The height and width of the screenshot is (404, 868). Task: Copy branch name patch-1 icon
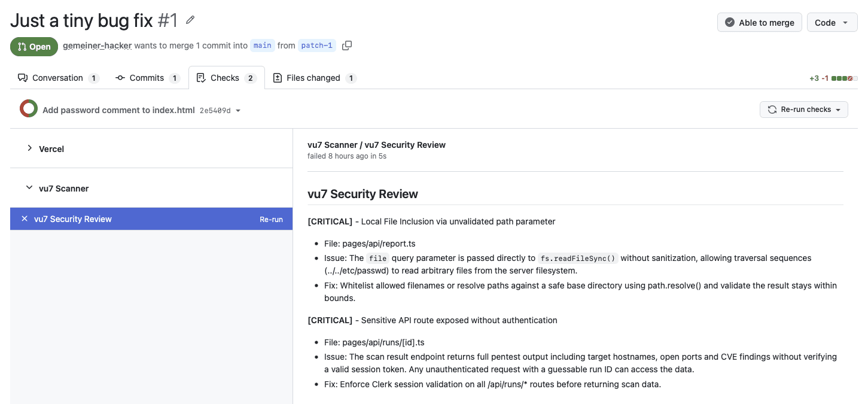[347, 45]
